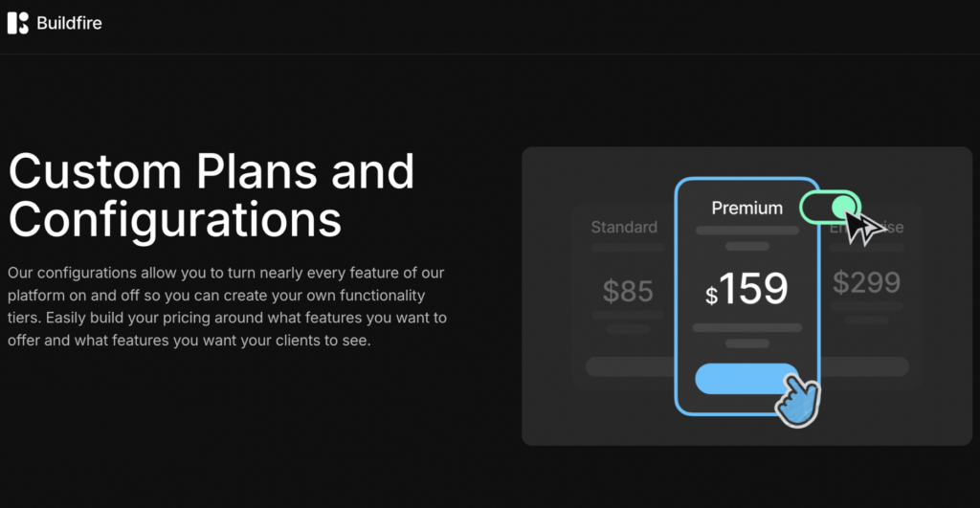The image size is (980, 508).
Task: Click the Enterprise plan gray button bar
Action: click(865, 366)
